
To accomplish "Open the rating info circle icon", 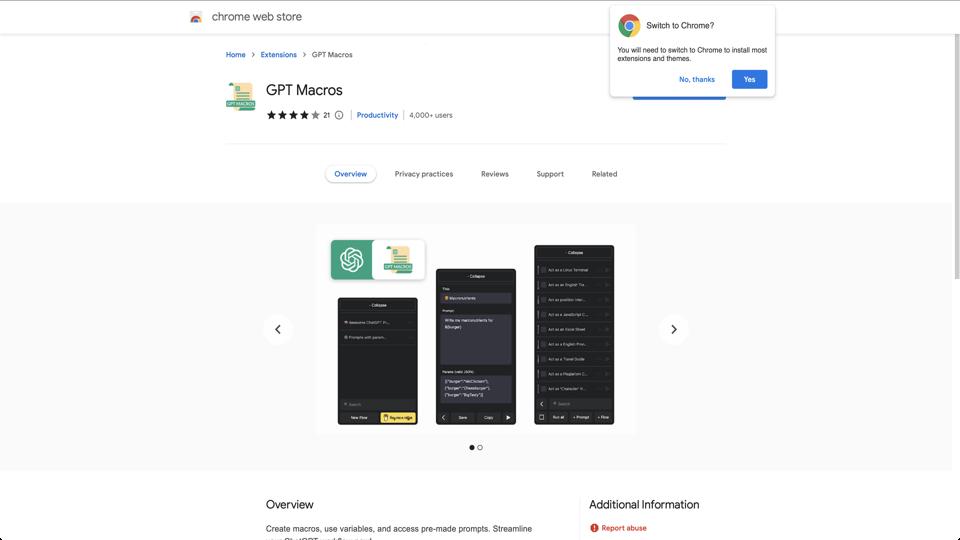I will 339,115.
